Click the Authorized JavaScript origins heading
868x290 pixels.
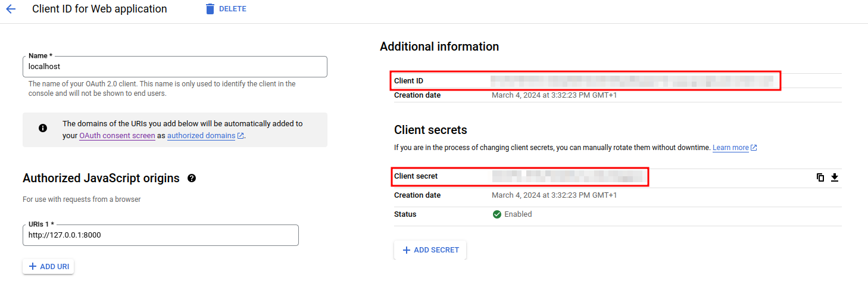pyautogui.click(x=101, y=178)
